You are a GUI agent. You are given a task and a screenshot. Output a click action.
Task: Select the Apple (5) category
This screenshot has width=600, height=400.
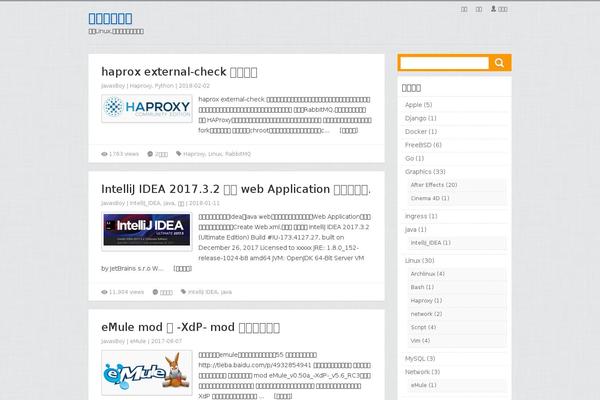click(419, 104)
